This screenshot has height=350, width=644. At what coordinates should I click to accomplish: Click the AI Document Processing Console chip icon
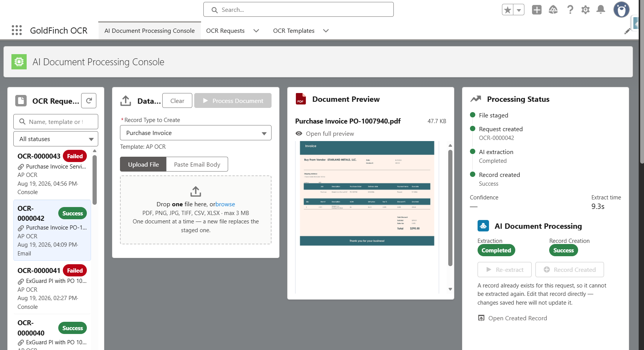pyautogui.click(x=19, y=62)
